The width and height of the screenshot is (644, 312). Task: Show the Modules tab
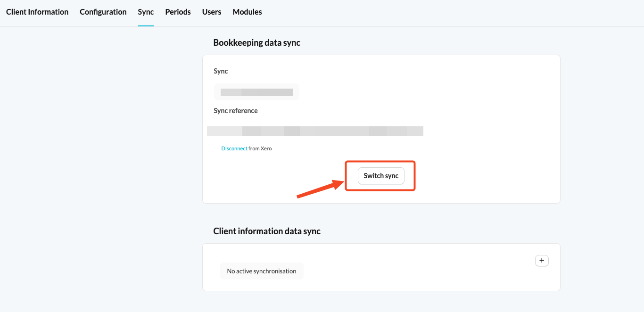click(x=248, y=12)
